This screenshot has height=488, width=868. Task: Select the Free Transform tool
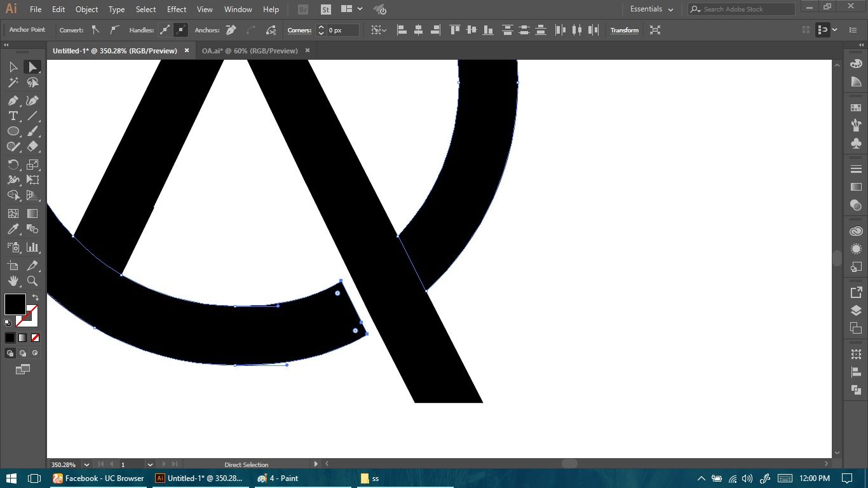pos(32,180)
